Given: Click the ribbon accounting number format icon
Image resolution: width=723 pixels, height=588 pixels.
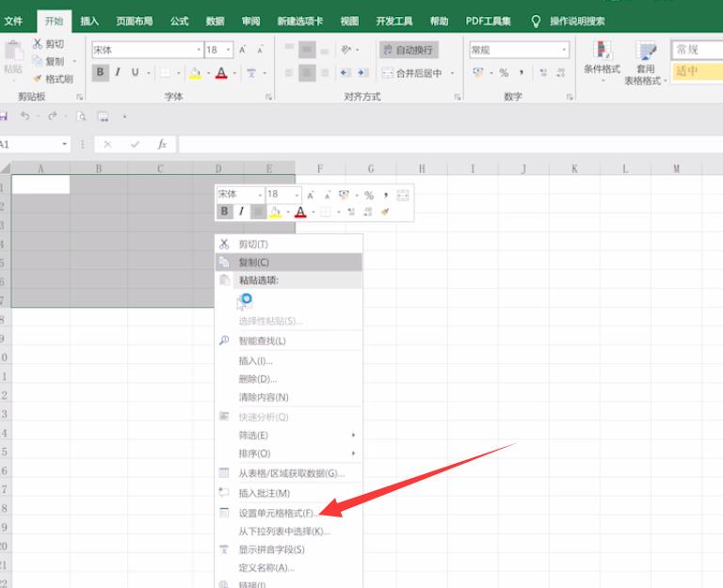Looking at the screenshot, I should [x=478, y=72].
